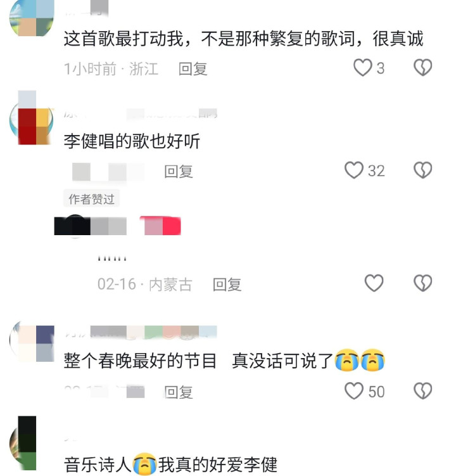Like the 内蒙古 reply comment
This screenshot has width=456, height=476.
[374, 283]
